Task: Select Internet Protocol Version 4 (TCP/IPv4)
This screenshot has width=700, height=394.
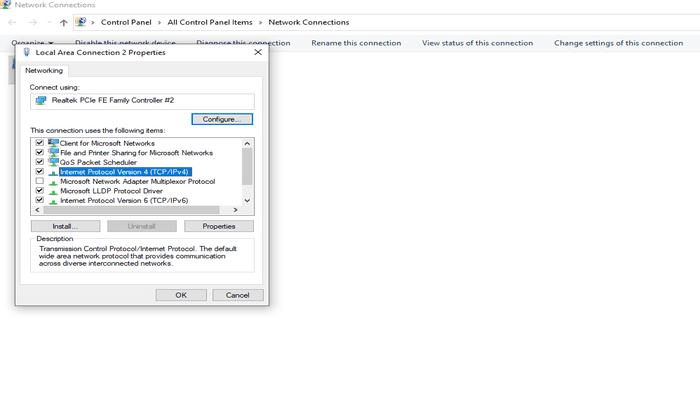Action: (125, 172)
